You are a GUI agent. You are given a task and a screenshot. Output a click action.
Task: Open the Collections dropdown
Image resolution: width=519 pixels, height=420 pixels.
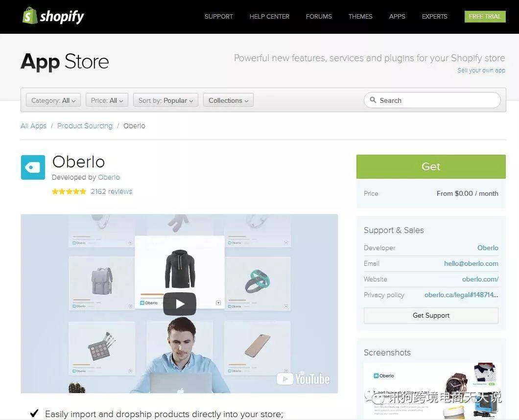[228, 100]
